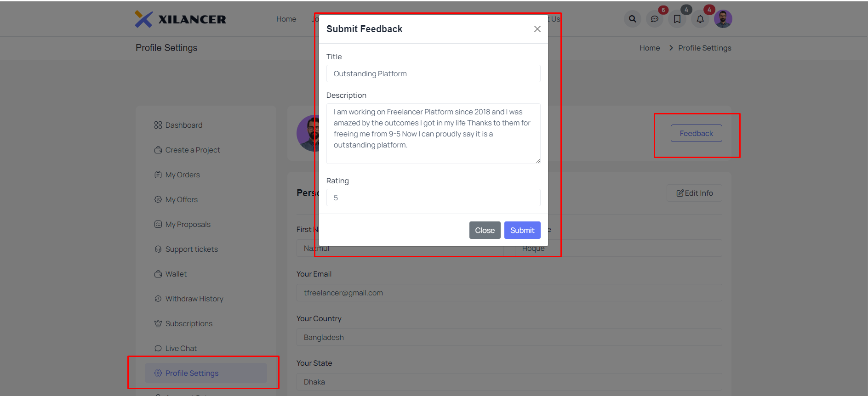Click the Support tickets headset icon
Screen dimensions: 868x396
tap(158, 249)
